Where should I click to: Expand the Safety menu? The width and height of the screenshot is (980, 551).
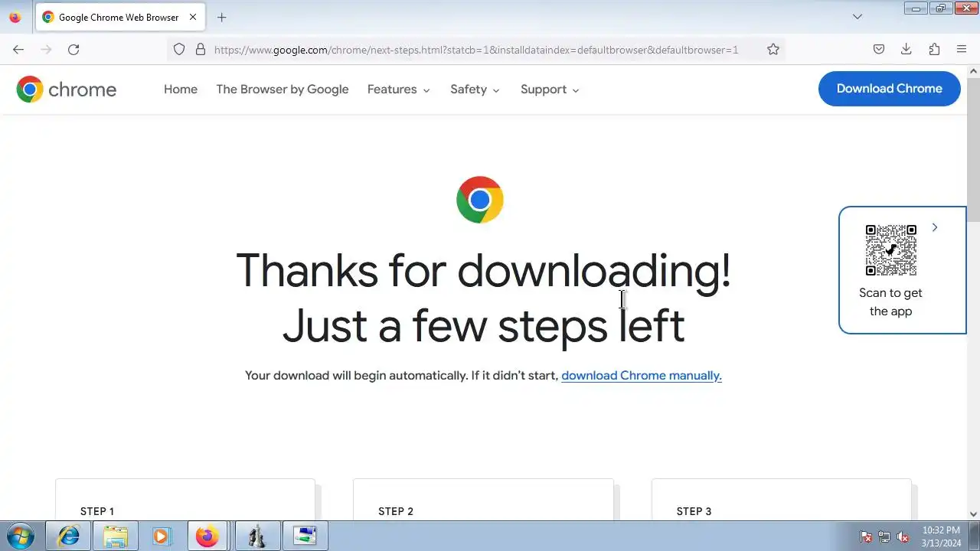click(475, 90)
